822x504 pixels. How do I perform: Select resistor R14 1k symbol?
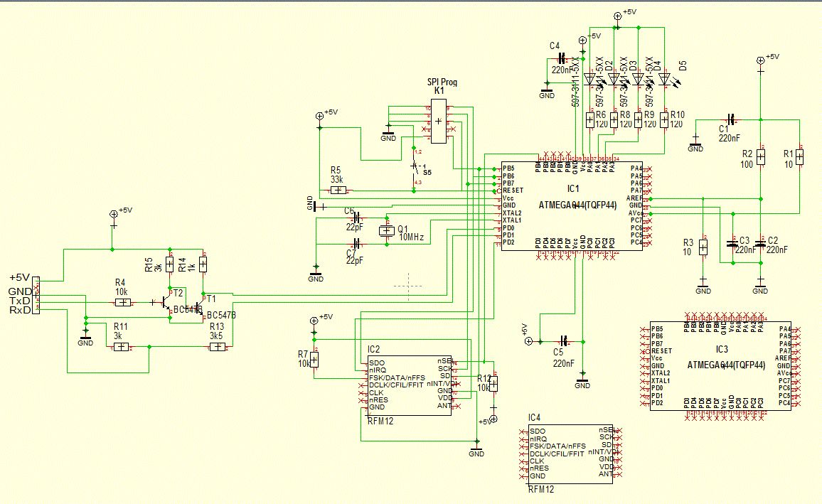tap(203, 264)
